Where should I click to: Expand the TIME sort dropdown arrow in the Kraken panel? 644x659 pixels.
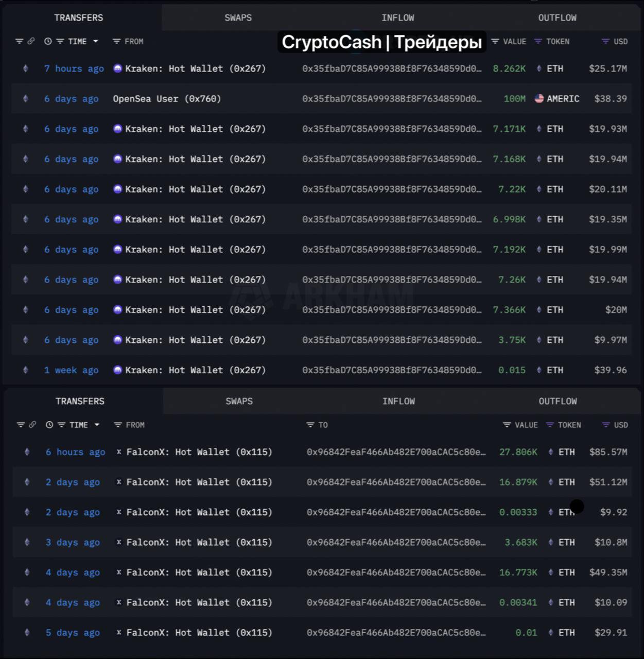coord(96,41)
